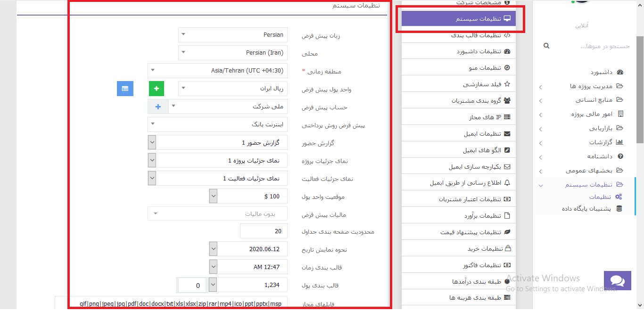Open تنظیمات خرید settings item
644x311 pixels.
[x=459, y=248]
